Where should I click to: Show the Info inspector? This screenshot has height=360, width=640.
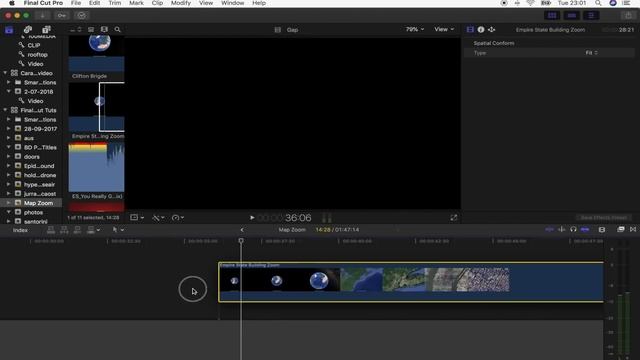pos(481,29)
